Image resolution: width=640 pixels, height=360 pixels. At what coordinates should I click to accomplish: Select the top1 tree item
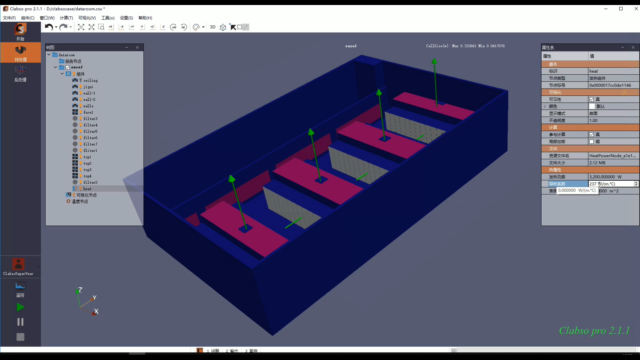87,157
